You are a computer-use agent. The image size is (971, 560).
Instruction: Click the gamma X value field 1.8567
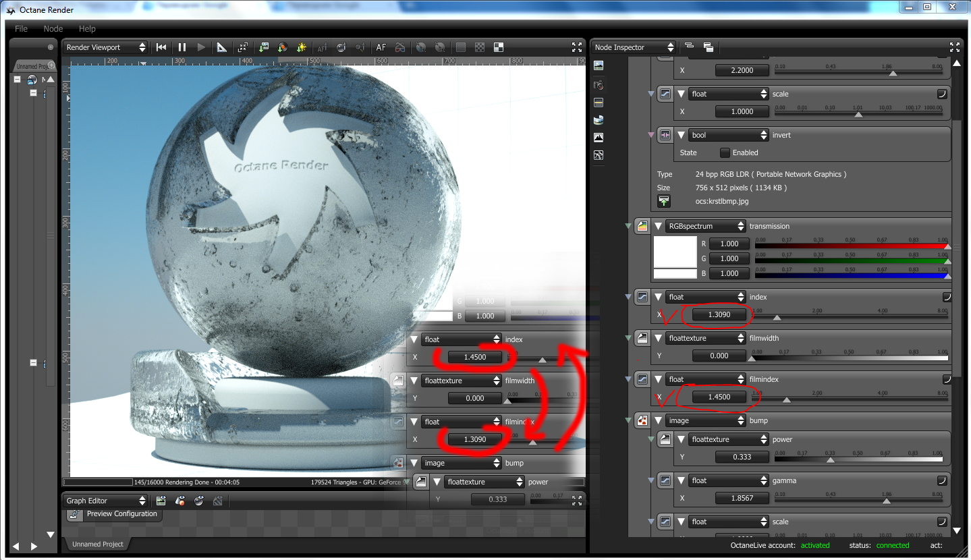[744, 498]
